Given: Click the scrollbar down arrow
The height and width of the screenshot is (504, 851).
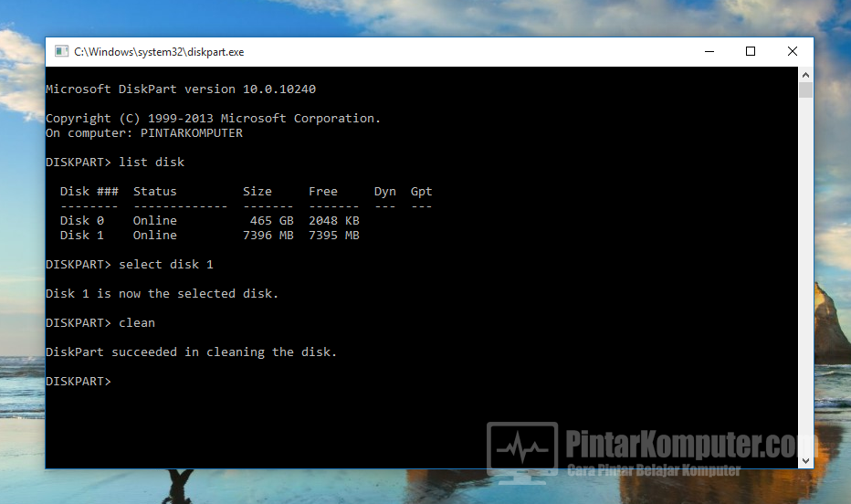Looking at the screenshot, I should (805, 460).
